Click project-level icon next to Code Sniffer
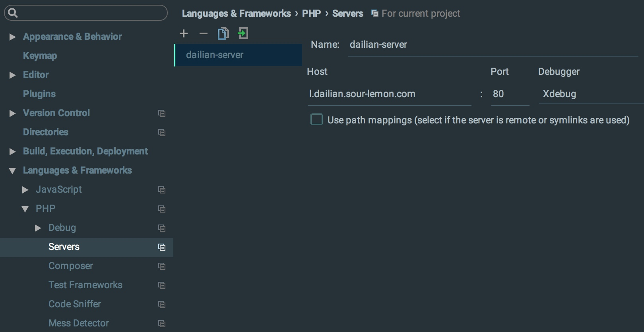This screenshot has height=332, width=644. coord(162,305)
